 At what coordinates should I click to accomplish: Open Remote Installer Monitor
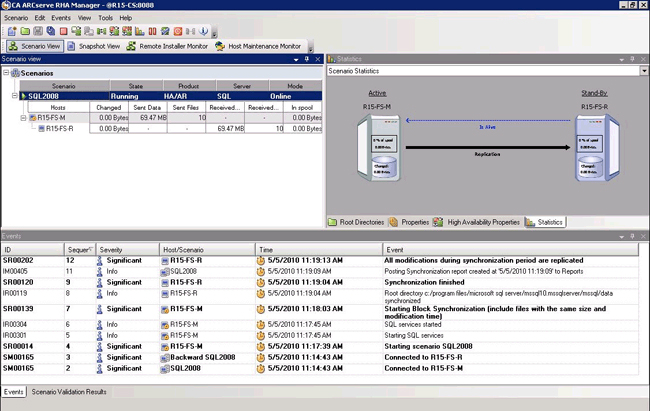[167, 46]
